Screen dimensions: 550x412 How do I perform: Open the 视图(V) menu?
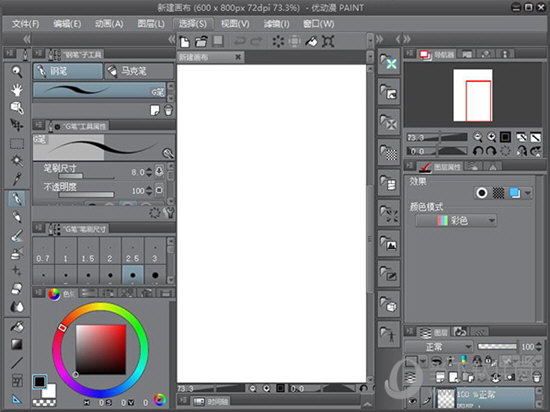pos(235,24)
